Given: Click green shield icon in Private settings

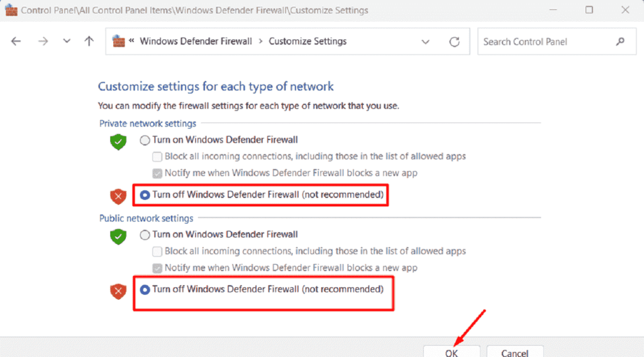Looking at the screenshot, I should [x=118, y=142].
